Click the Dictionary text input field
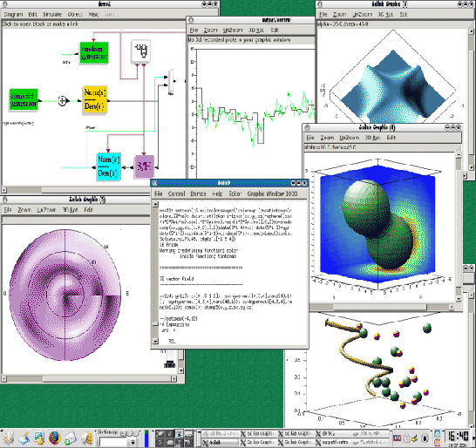Image resolution: width=476 pixels, height=448 pixels. click(114, 442)
